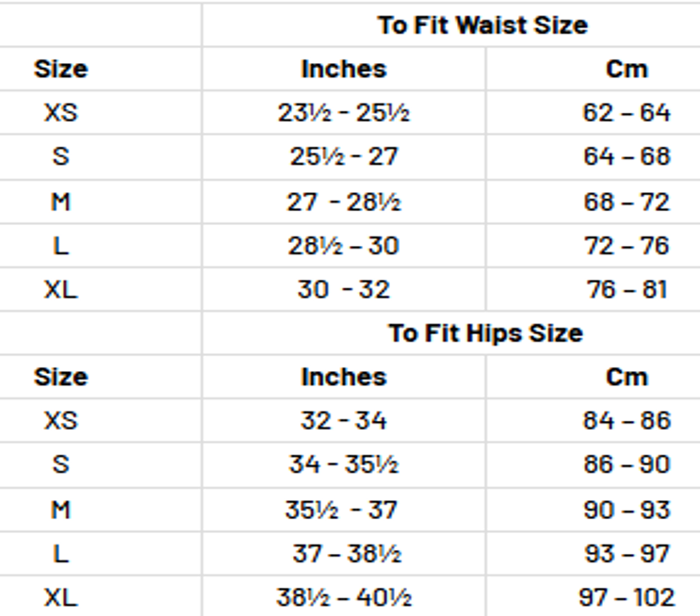Select hips cm value 97 – 102
This screenshot has width=700, height=616.
(627, 596)
